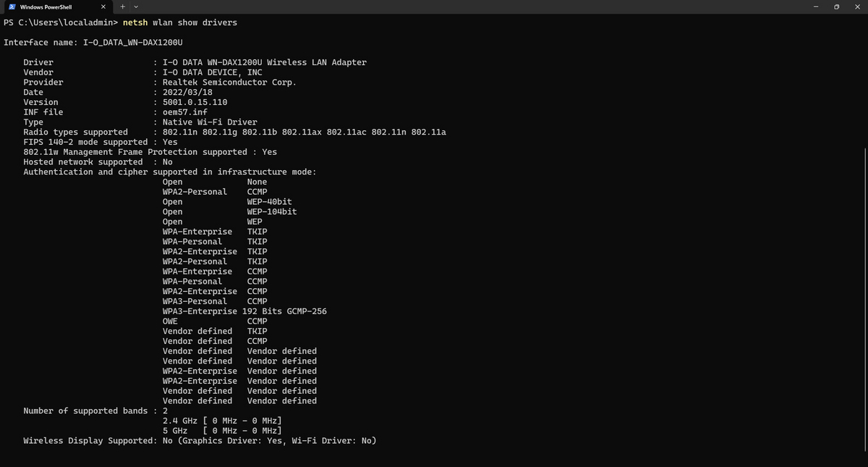Click the interface name I-O_DATA_WN-DAX1200U
This screenshot has width=868, height=467.
point(131,42)
